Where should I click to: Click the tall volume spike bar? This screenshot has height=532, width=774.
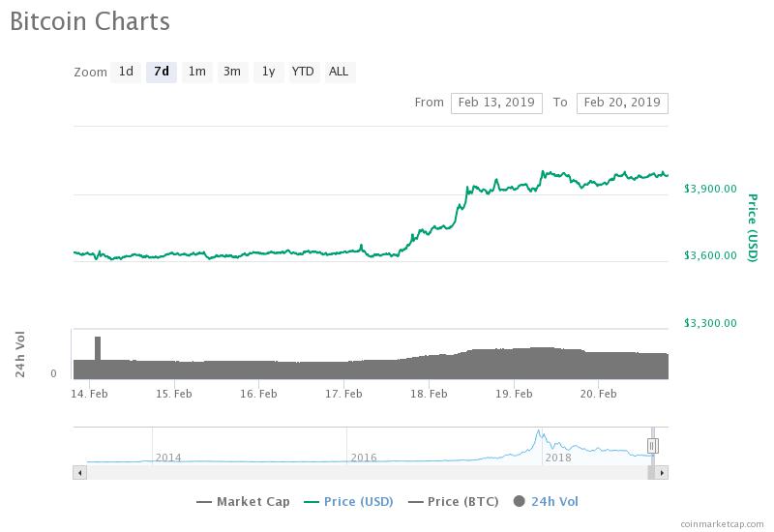[98, 348]
